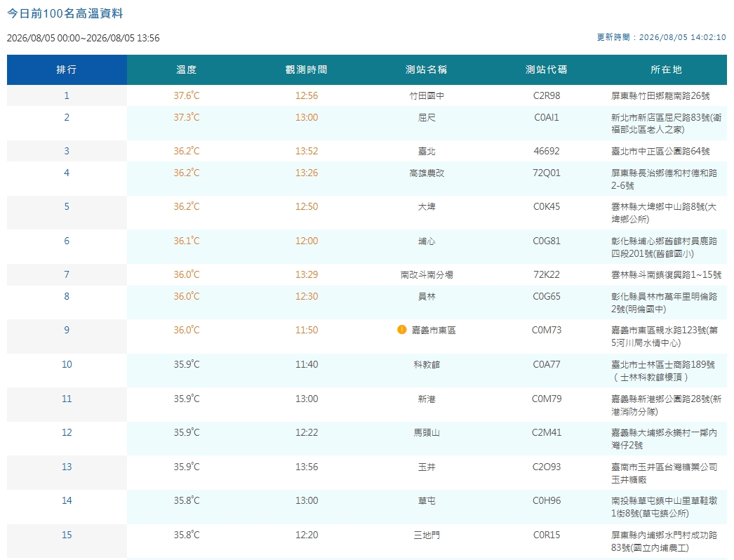Click station code C0M73
The height and width of the screenshot is (560, 734).
click(546, 330)
